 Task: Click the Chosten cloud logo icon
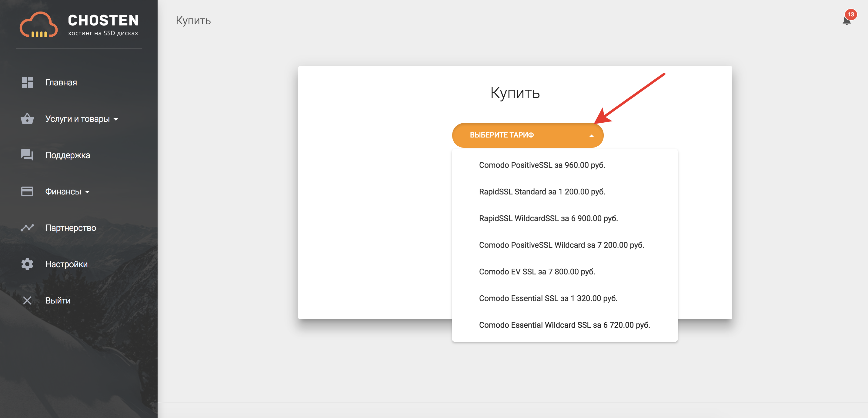point(39,25)
